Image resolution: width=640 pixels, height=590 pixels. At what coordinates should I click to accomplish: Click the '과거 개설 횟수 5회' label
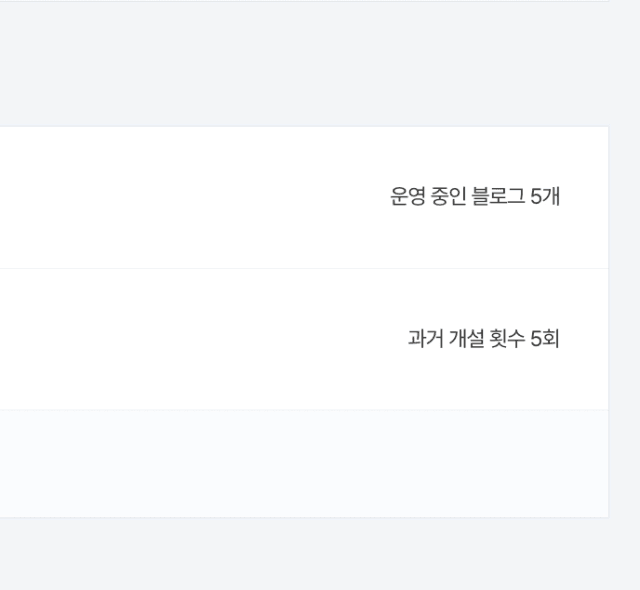tap(484, 339)
